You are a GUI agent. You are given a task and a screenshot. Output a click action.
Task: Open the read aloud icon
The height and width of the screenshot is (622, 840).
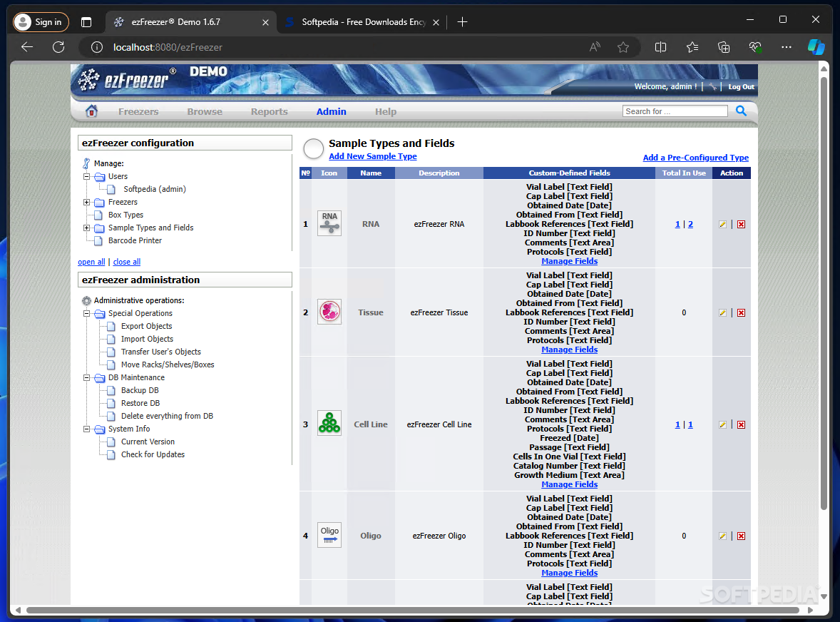(x=595, y=47)
